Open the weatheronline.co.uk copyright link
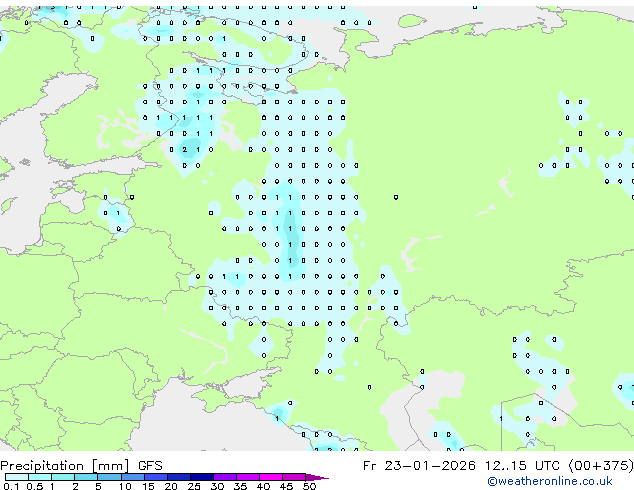The width and height of the screenshot is (634, 490). [x=550, y=481]
